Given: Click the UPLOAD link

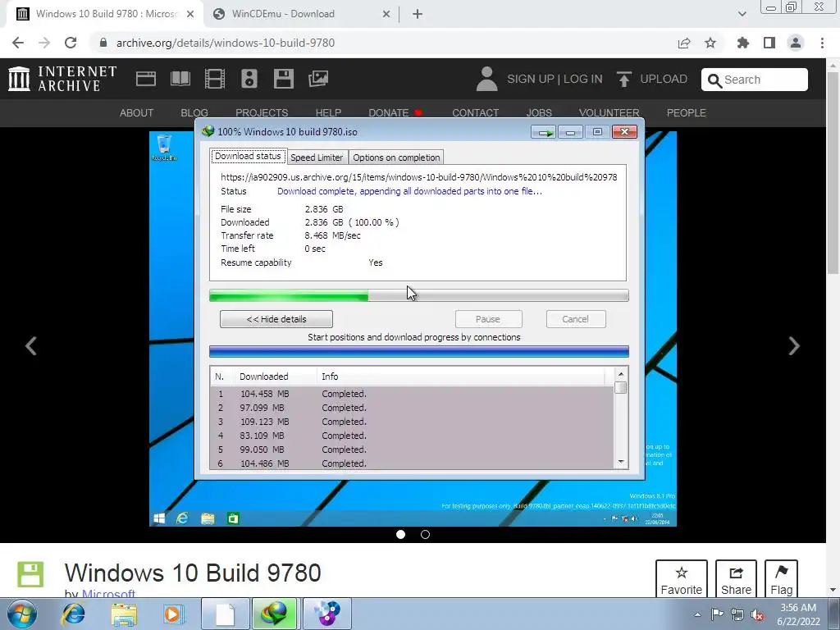Looking at the screenshot, I should (x=664, y=80).
